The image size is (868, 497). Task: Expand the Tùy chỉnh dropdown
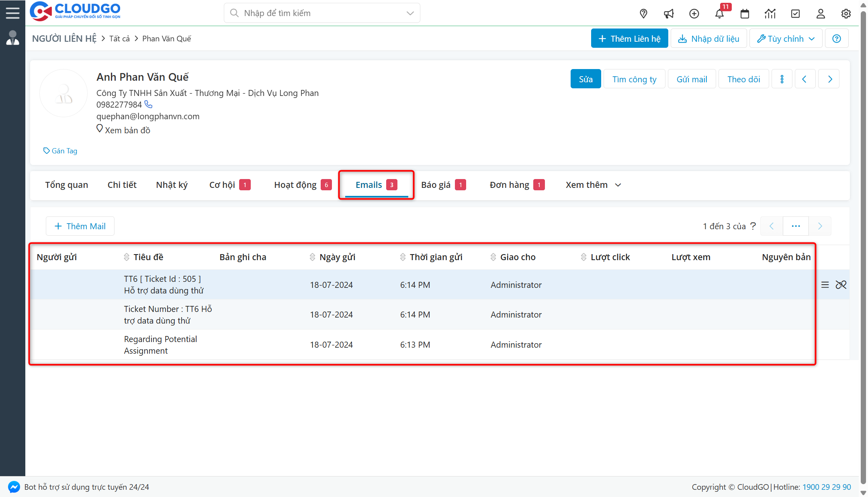click(x=786, y=39)
